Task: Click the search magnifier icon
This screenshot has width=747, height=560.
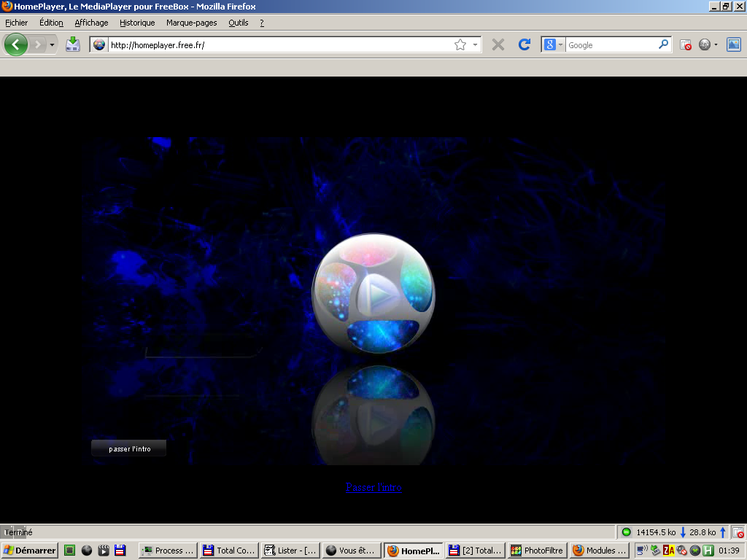Action: pyautogui.click(x=663, y=44)
